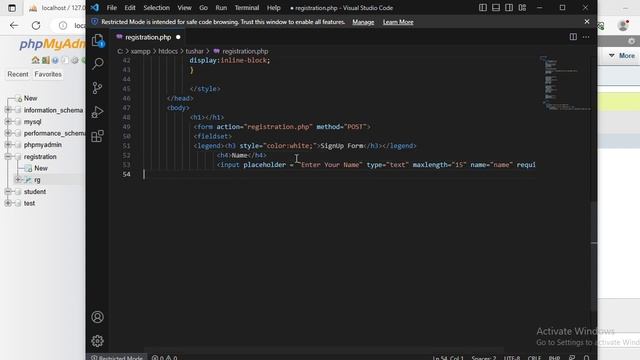Select the registration.php editor tab
Image resolution: width=640 pixels, height=360 pixels.
[148, 37]
